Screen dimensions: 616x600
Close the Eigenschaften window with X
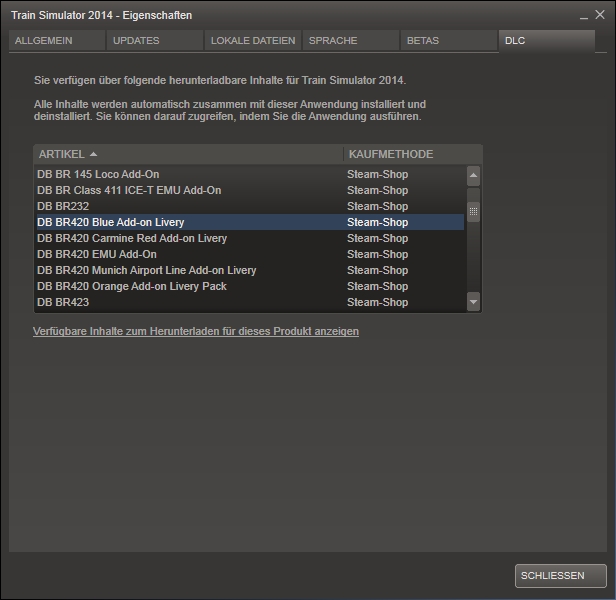pos(600,15)
